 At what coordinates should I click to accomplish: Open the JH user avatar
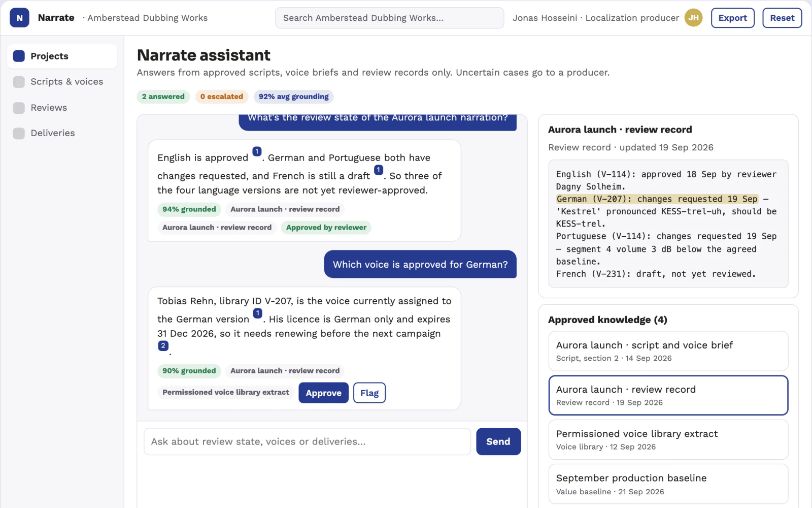(693, 18)
